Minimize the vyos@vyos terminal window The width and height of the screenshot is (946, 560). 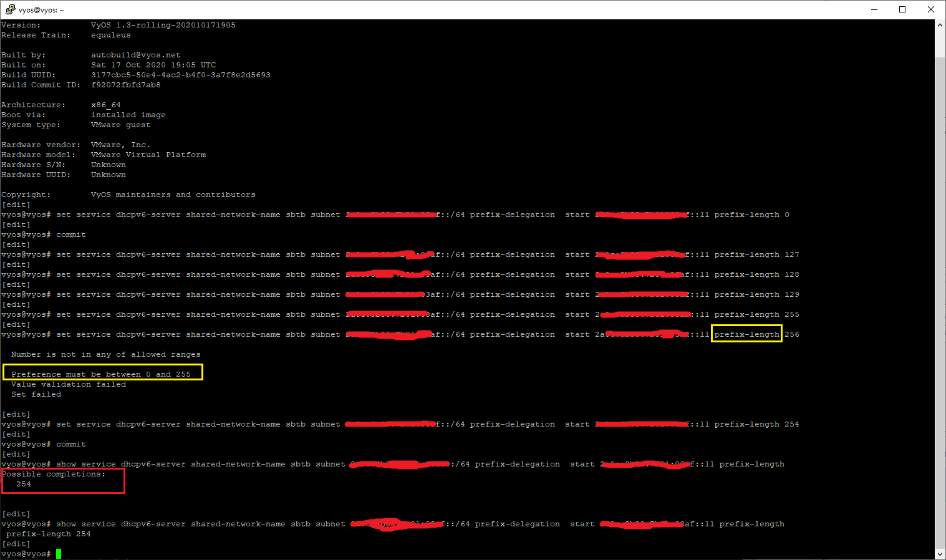coord(874,9)
